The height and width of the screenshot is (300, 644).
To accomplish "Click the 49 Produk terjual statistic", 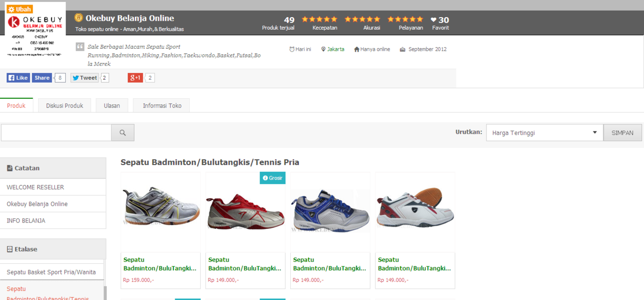I will [278, 23].
